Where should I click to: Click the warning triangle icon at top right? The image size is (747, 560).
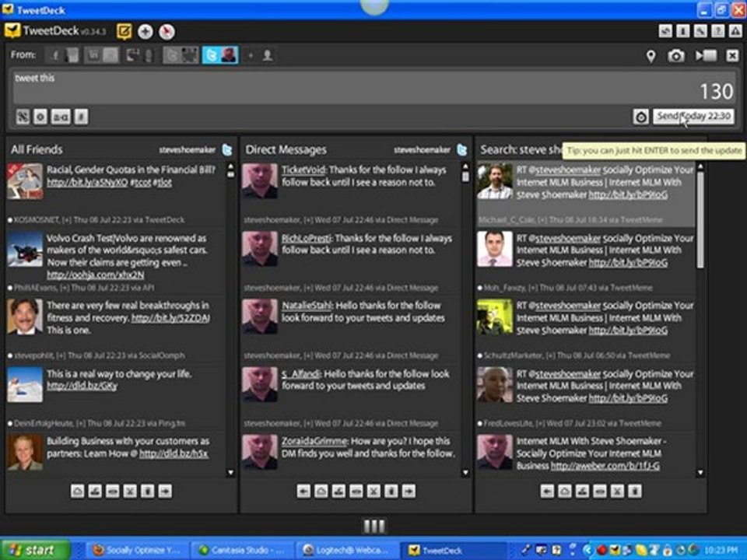click(x=735, y=31)
